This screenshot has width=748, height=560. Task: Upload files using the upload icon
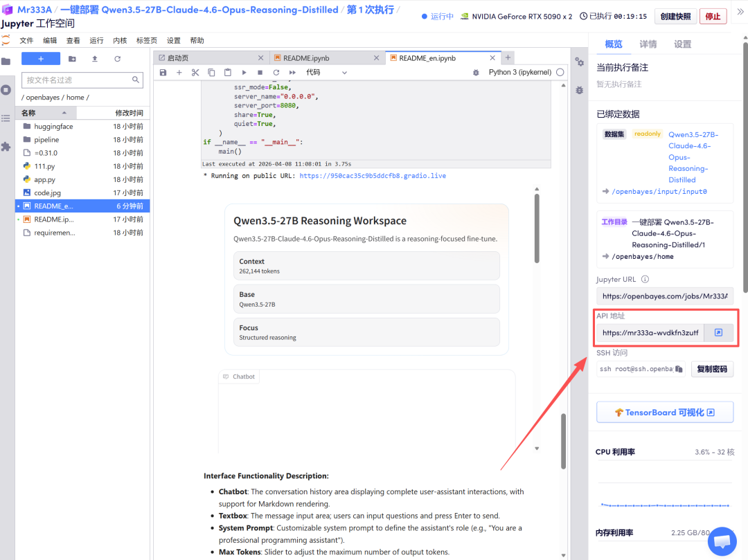coord(94,59)
